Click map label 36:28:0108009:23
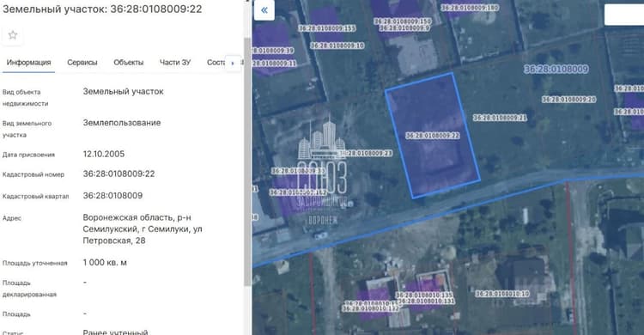 [x=365, y=153]
